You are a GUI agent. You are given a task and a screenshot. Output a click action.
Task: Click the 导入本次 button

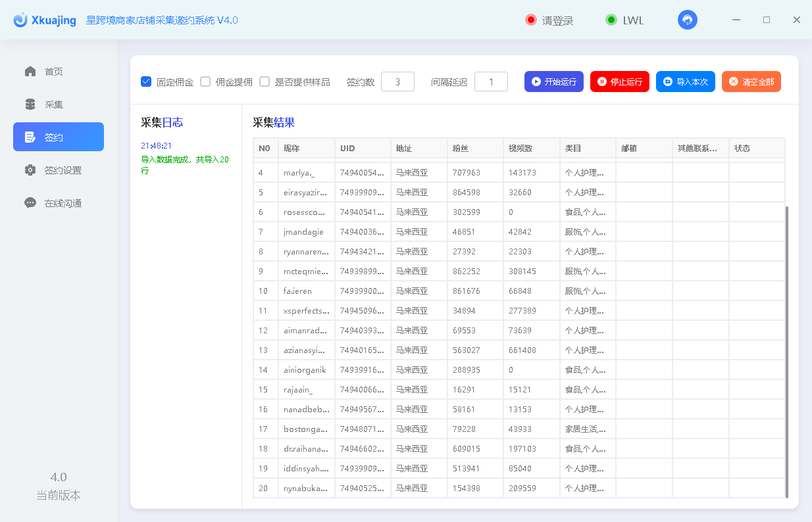pos(686,82)
